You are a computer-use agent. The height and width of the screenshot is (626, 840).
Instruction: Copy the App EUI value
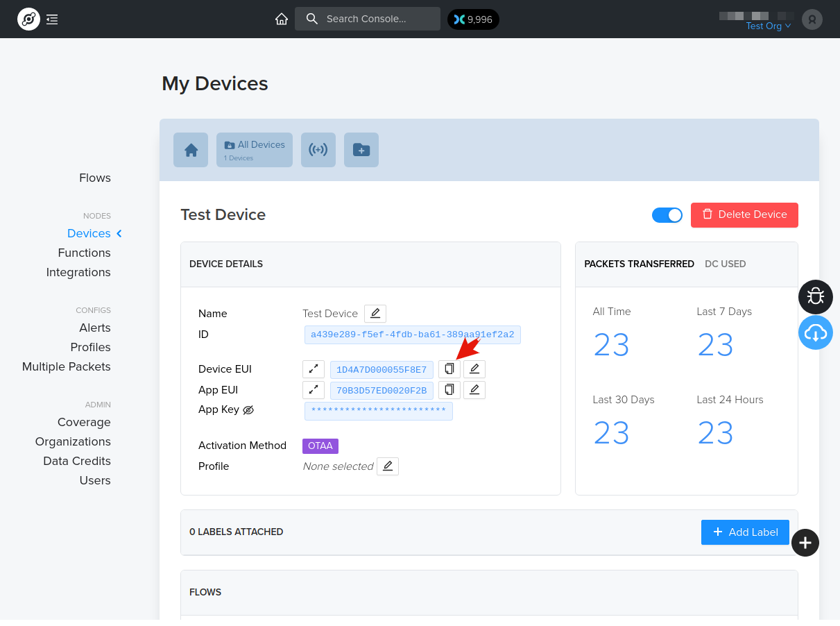point(449,390)
